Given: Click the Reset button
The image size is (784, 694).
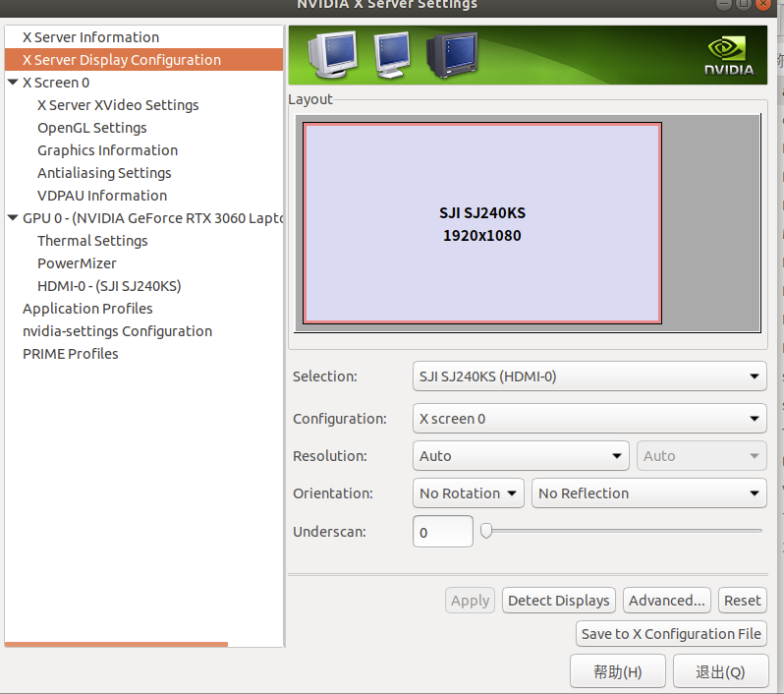Looking at the screenshot, I should click(x=742, y=600).
